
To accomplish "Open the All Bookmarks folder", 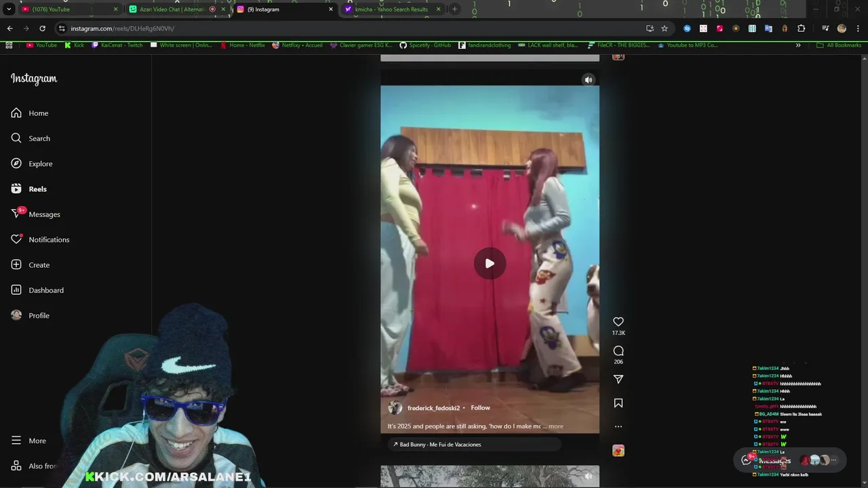I will [x=839, y=45].
